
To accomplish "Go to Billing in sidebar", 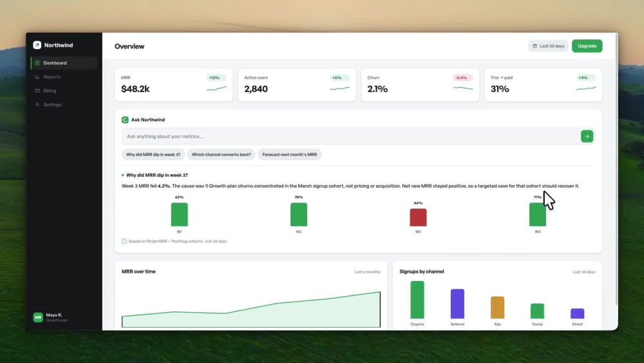I will click(x=64, y=91).
